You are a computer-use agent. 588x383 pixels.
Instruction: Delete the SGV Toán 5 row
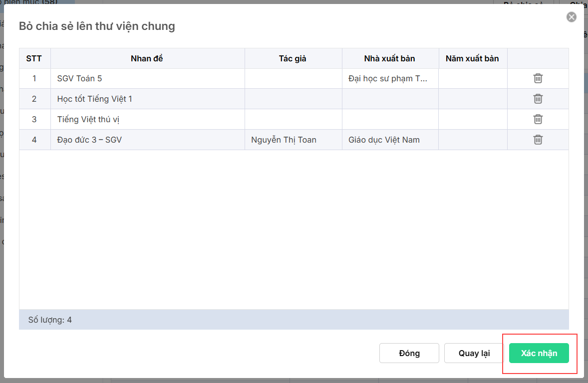click(538, 78)
